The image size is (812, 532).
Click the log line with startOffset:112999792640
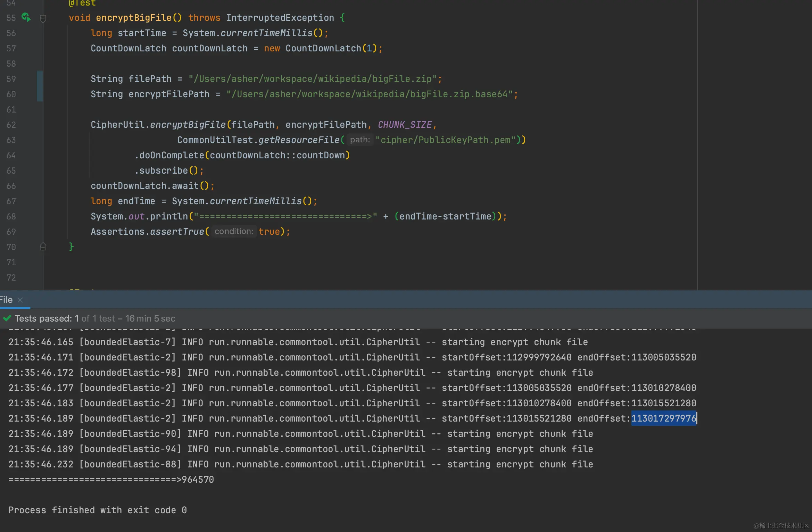point(352,357)
